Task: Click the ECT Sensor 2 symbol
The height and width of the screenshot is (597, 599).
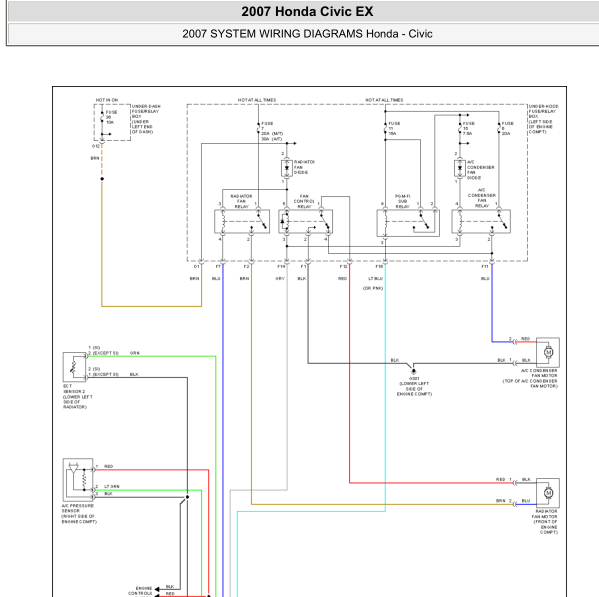Action: coord(74,367)
